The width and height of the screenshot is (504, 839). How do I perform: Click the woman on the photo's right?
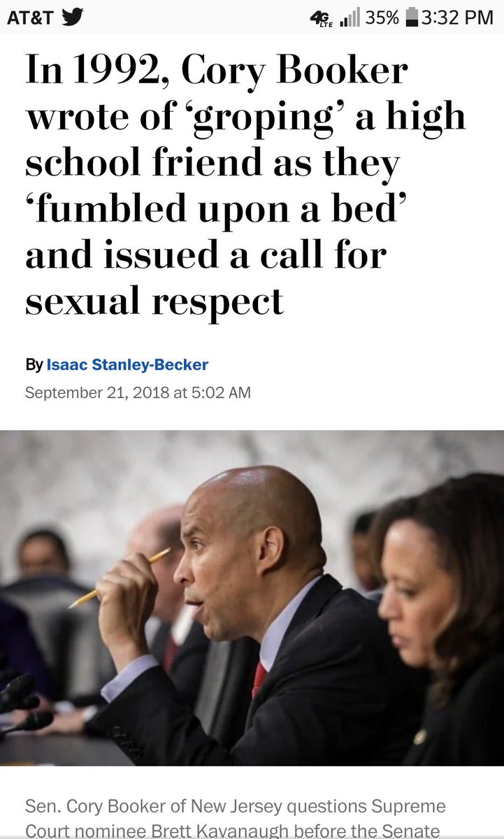[x=440, y=619]
